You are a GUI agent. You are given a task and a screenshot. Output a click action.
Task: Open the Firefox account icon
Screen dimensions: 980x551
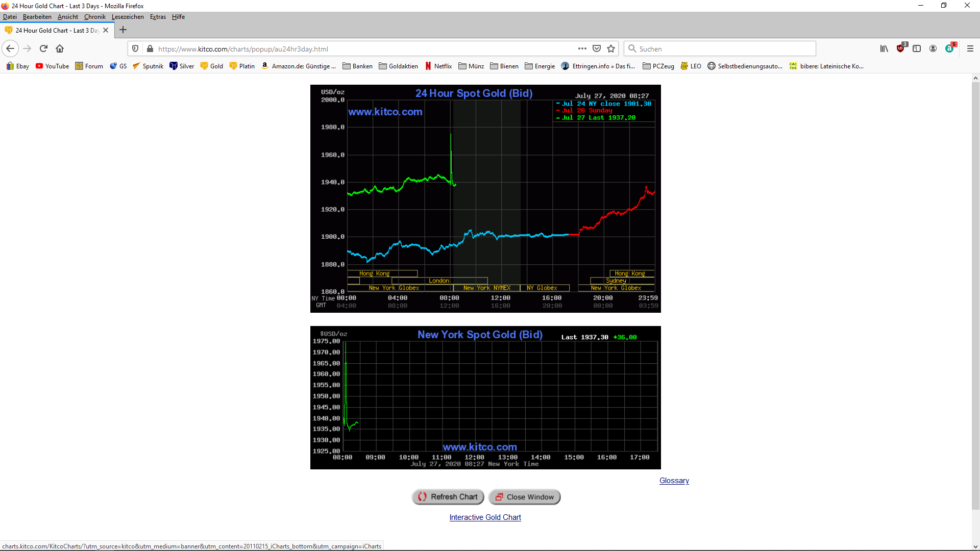(x=933, y=48)
